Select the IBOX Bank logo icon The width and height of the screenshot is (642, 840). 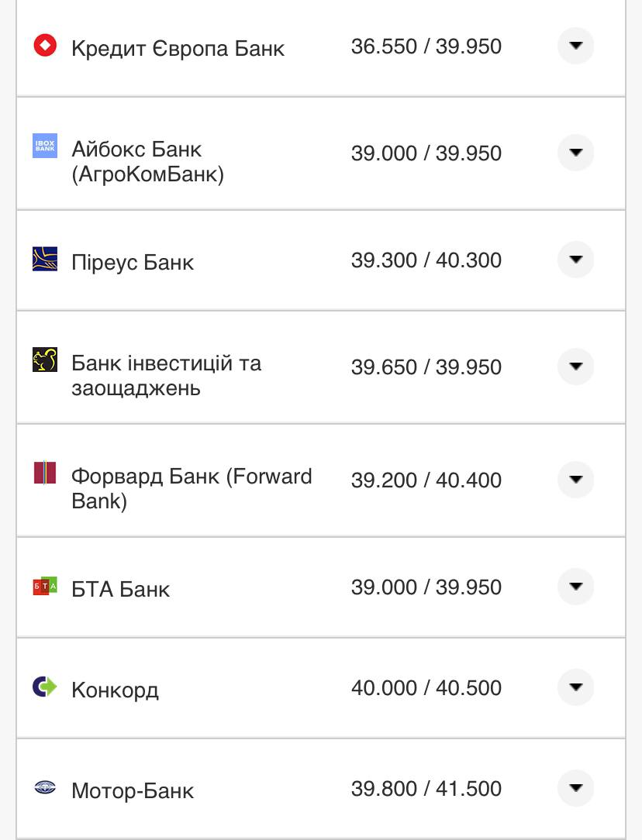pos(45,146)
